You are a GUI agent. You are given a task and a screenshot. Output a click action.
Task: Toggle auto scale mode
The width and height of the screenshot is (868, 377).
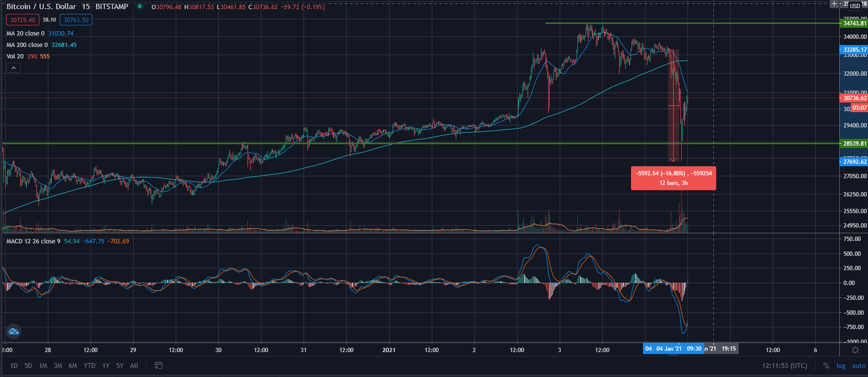click(x=858, y=366)
